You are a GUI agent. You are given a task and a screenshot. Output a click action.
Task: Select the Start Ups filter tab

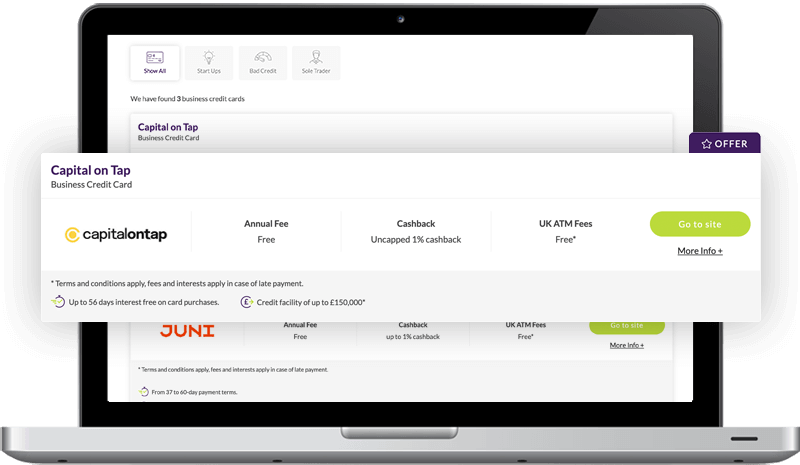[209, 63]
